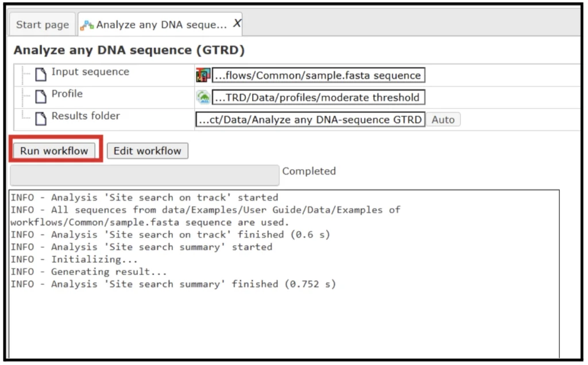
Task: Open the sample.fasta sequence input field
Action: pyautogui.click(x=318, y=75)
